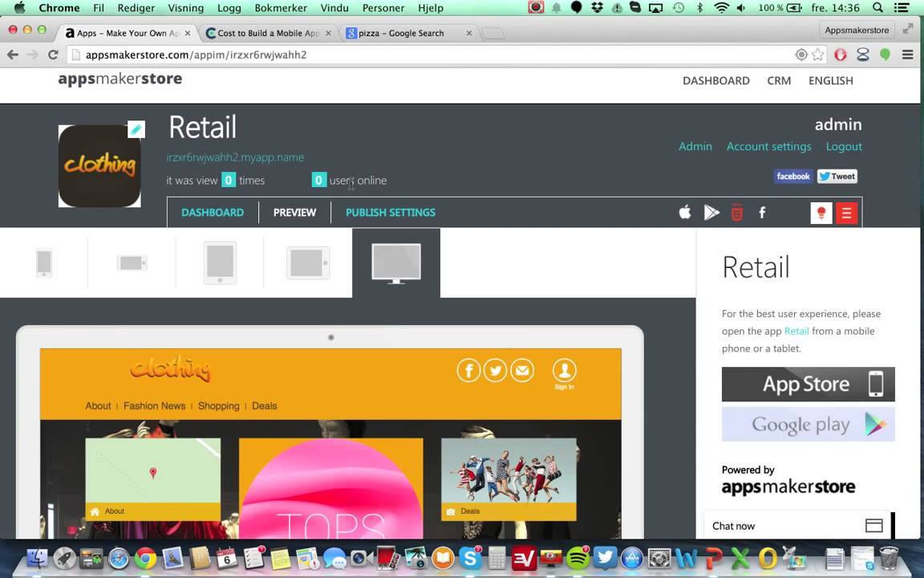Open Skype from the dock
This screenshot has height=578, width=924.
click(x=470, y=557)
